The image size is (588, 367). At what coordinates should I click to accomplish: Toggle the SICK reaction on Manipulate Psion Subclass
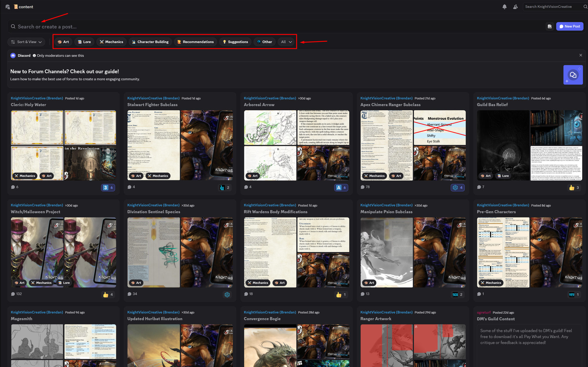pos(457,295)
